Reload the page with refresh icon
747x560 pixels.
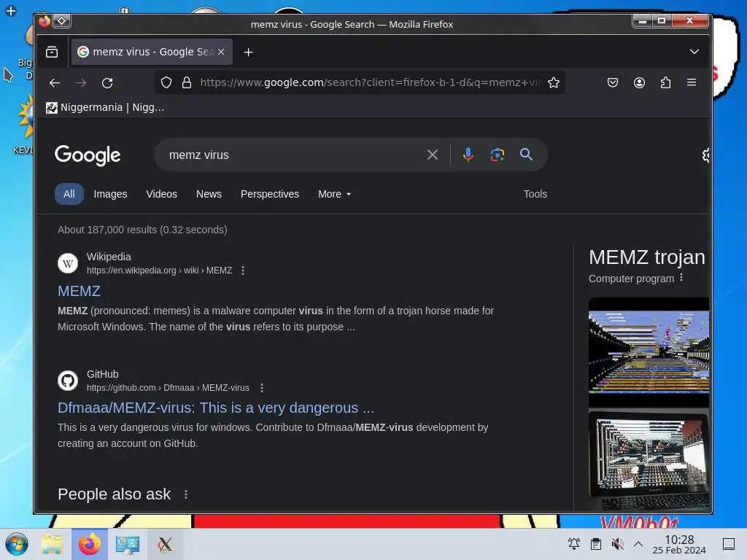pos(107,83)
